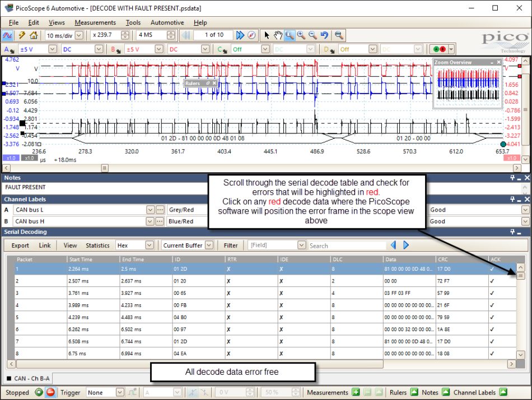
Task: Toggle Notes panel green arrow icon
Action: pyautogui.click(x=446, y=392)
